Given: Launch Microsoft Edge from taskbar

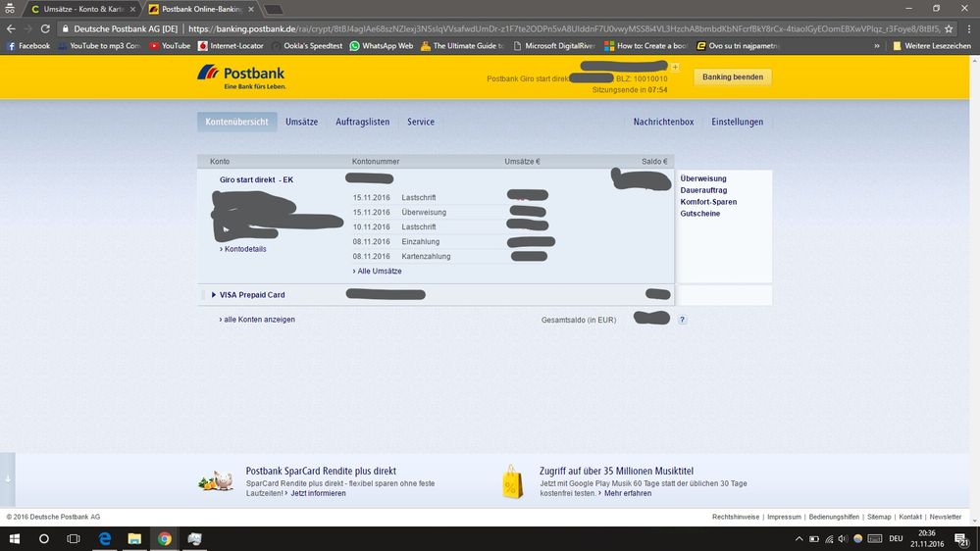Looking at the screenshot, I should (x=104, y=538).
